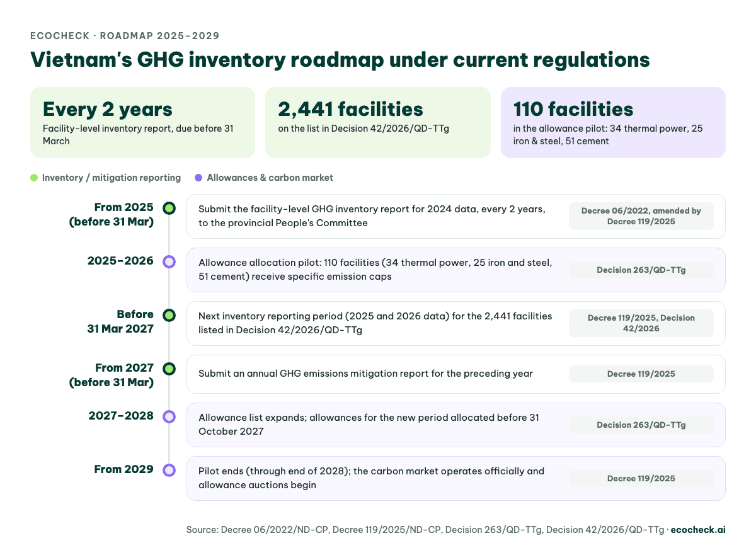Click the '2027–2028' date label
Screen dimensions: 756x555
pos(121,416)
